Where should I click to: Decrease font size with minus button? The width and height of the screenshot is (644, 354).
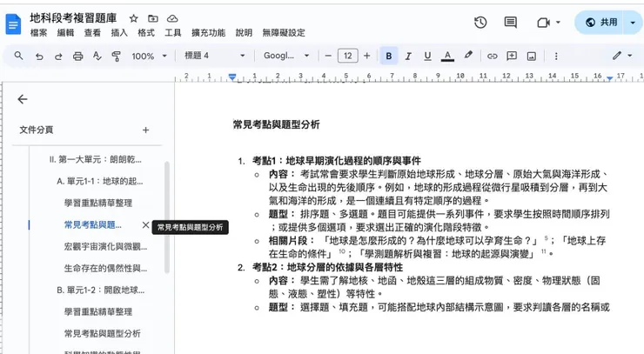click(328, 56)
